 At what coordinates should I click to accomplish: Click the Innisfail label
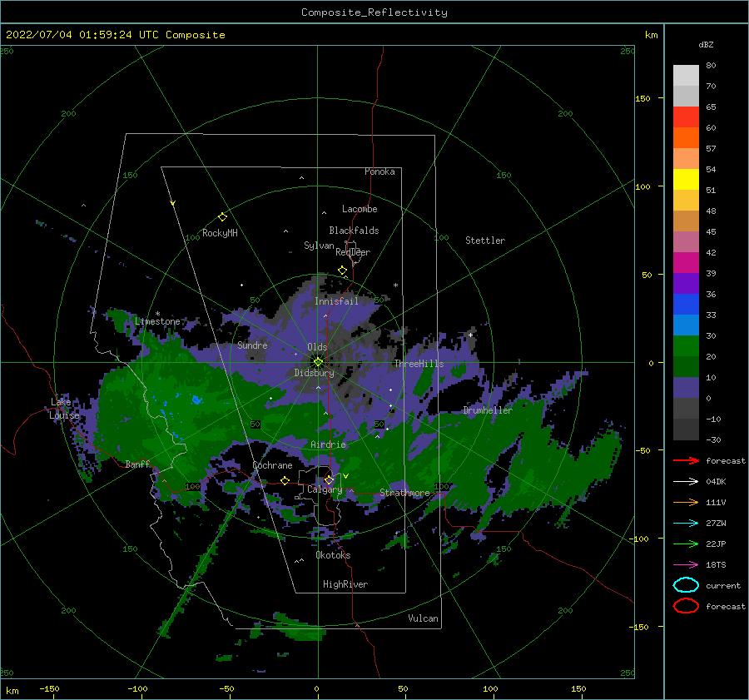pos(336,301)
